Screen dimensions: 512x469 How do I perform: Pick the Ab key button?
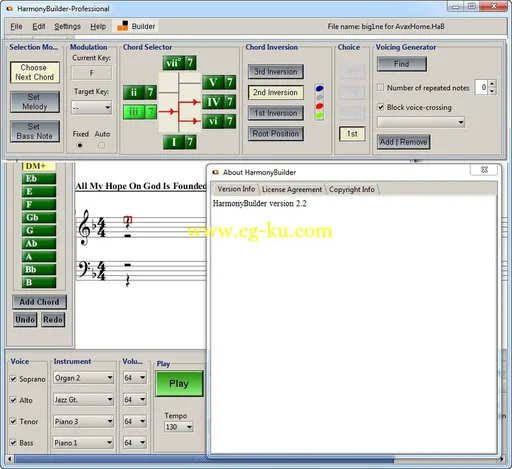click(39, 244)
